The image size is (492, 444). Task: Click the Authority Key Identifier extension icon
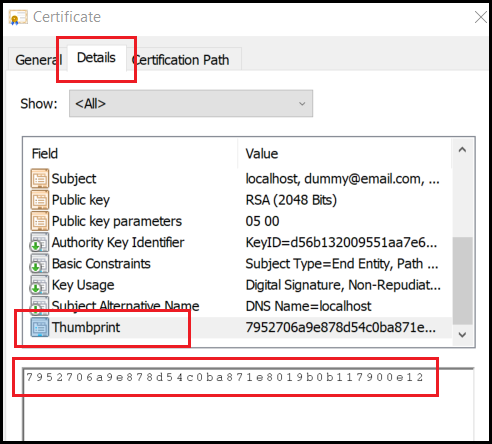(x=40, y=242)
